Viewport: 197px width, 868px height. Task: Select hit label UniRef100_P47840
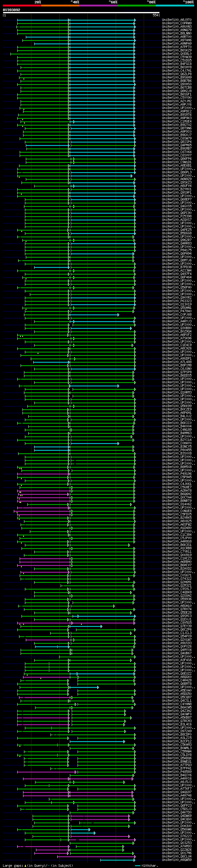click(177, 311)
